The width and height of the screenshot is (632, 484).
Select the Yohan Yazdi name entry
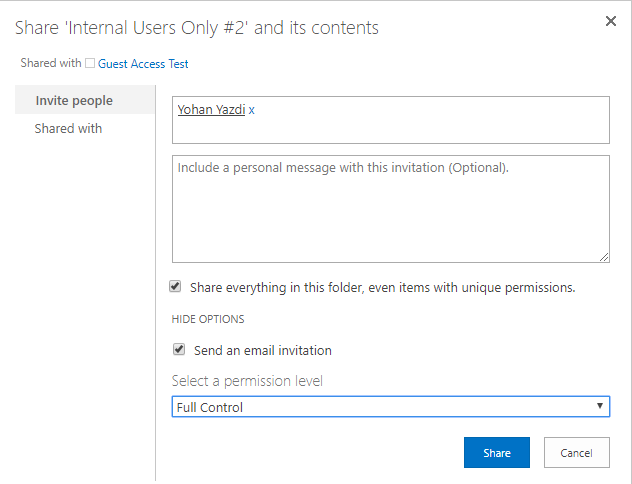point(211,110)
